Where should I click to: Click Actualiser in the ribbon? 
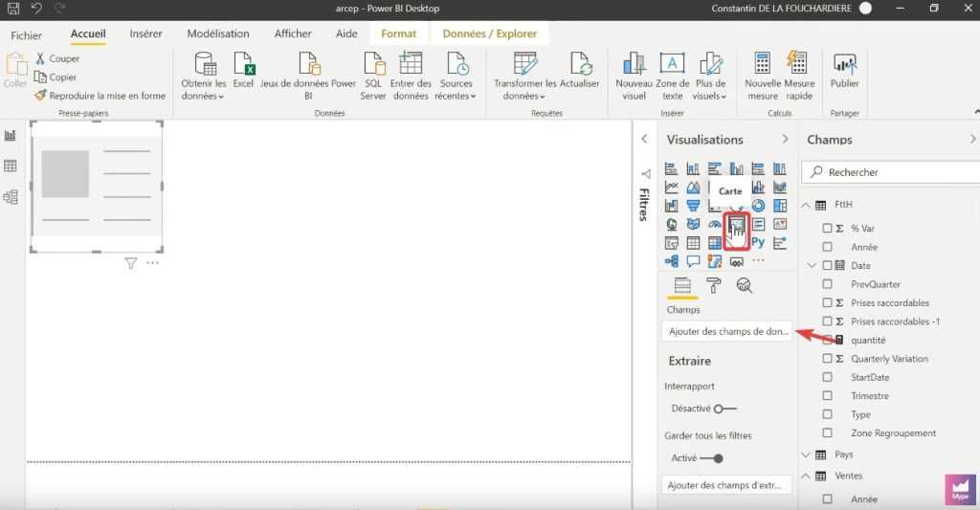pyautogui.click(x=579, y=71)
